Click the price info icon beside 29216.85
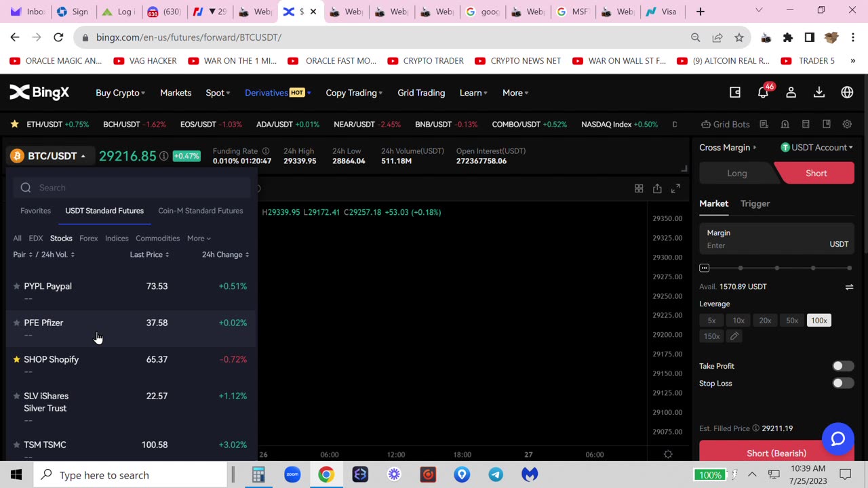Screen dimensions: 868x488 click(163, 156)
